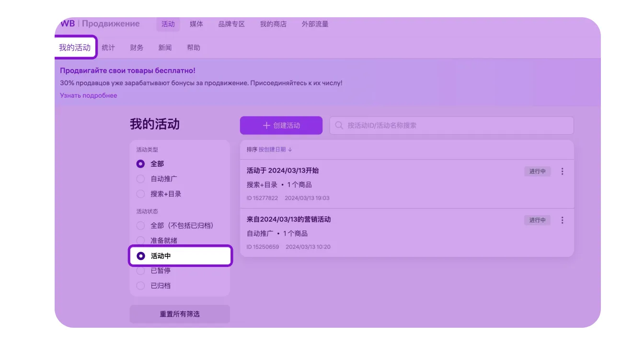
Task: Open activity 来自2024/03/13的营销活动
Action: pos(289,219)
